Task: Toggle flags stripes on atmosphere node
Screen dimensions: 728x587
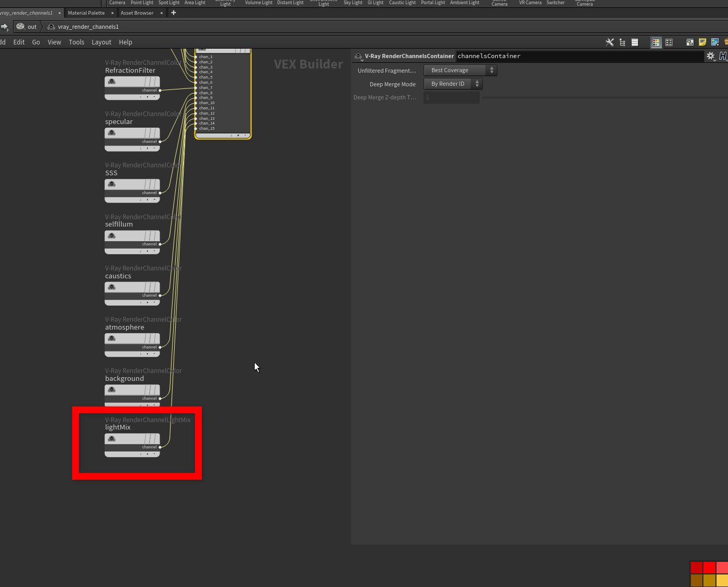Action: tap(151, 338)
